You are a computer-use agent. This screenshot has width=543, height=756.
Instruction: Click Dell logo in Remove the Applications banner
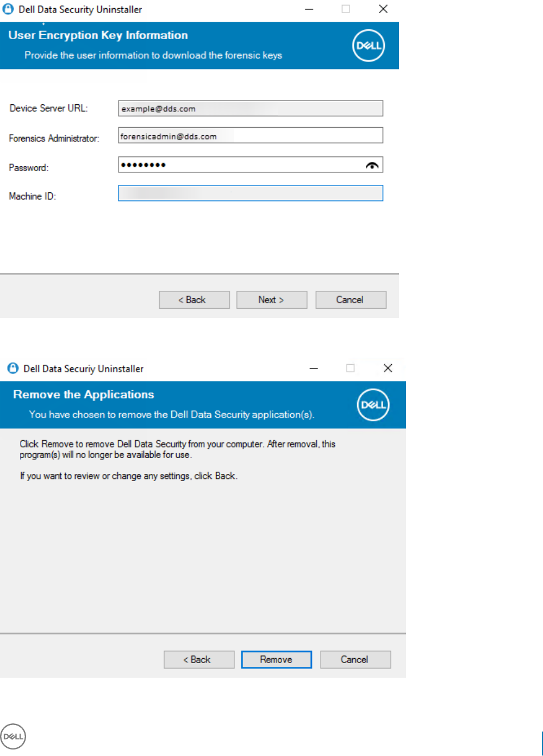coord(373,405)
